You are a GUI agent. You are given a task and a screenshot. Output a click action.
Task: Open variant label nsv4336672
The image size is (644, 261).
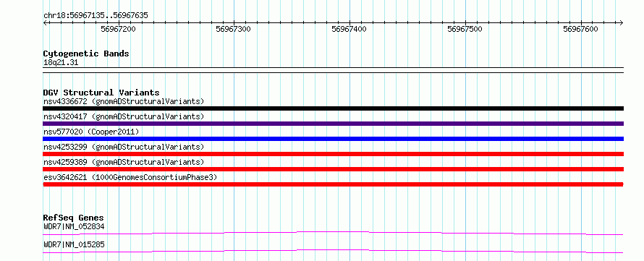coord(124,101)
